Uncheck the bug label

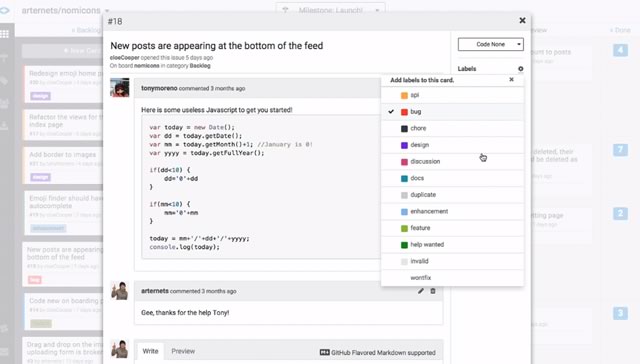pyautogui.click(x=452, y=112)
